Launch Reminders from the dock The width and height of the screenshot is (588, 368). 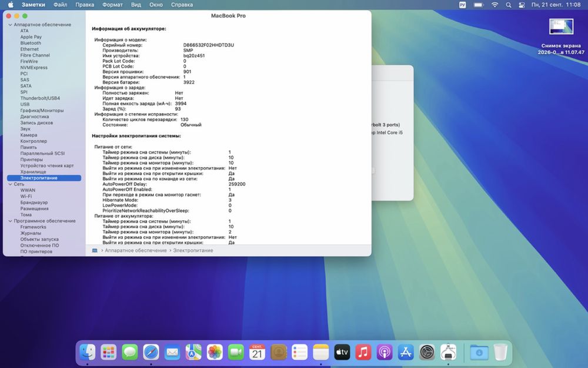point(300,352)
